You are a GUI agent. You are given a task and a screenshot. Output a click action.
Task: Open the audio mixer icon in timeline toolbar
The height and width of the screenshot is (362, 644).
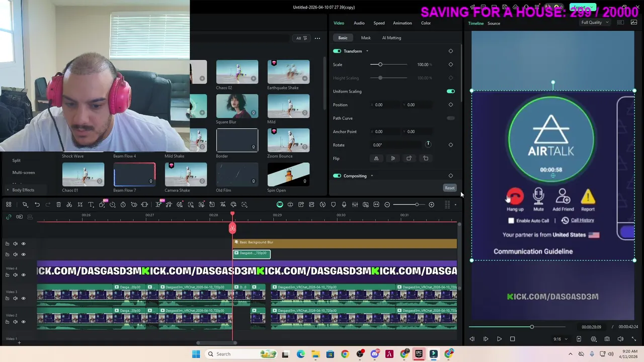(355, 205)
